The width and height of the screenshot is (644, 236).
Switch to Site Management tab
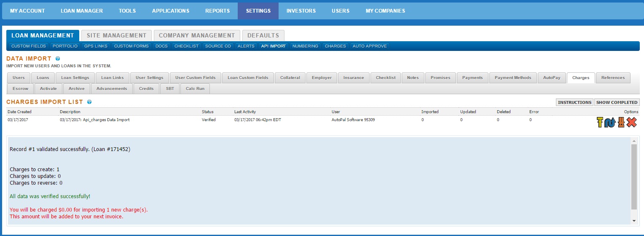[x=116, y=35]
